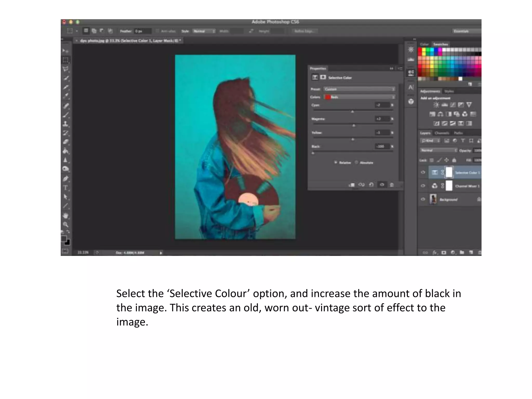Toggle the Anti-alias checkbox
The width and height of the screenshot is (532, 399).
coord(157,31)
